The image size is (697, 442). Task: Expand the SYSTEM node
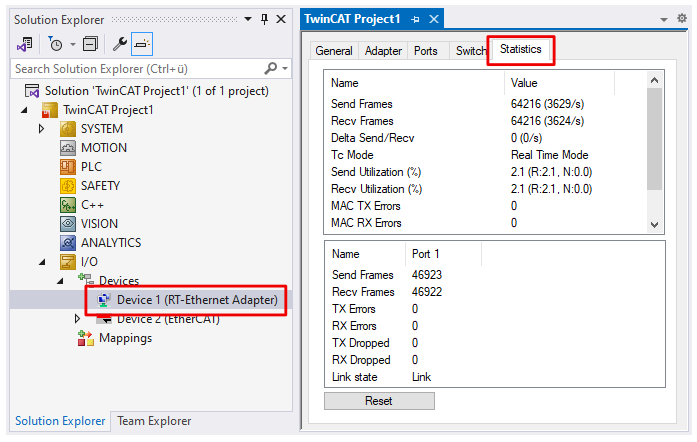coord(41,129)
